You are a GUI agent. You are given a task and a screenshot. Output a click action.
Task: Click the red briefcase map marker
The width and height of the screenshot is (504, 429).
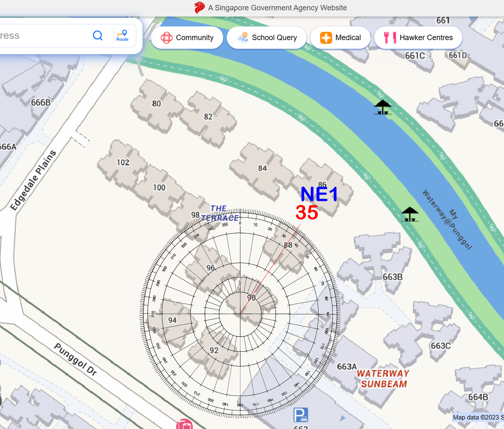[x=184, y=424]
